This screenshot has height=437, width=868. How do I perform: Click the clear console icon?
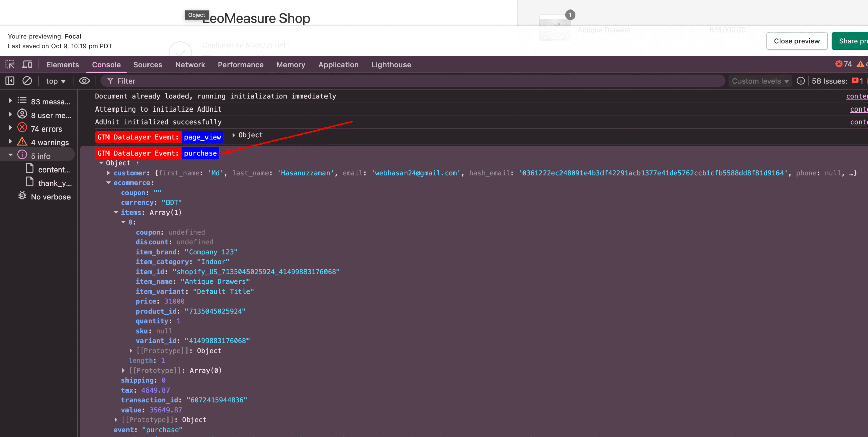27,81
